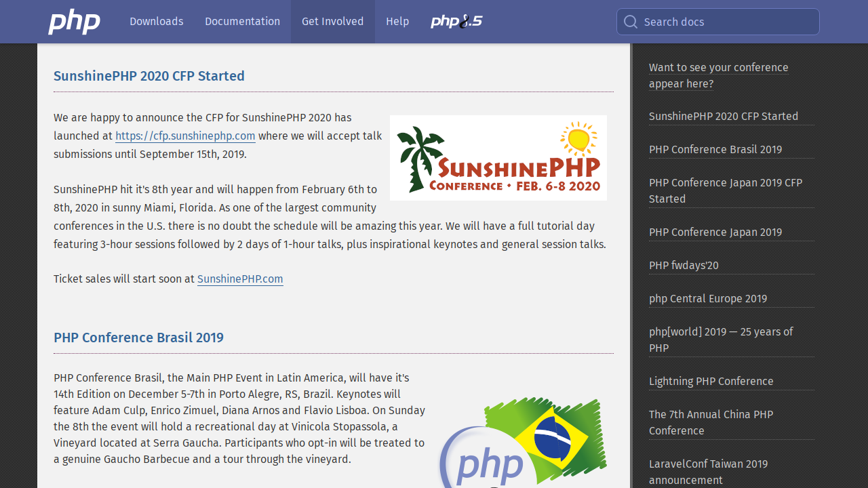The height and width of the screenshot is (488, 868).
Task: Click the PHP logo in header
Action: tap(74, 22)
